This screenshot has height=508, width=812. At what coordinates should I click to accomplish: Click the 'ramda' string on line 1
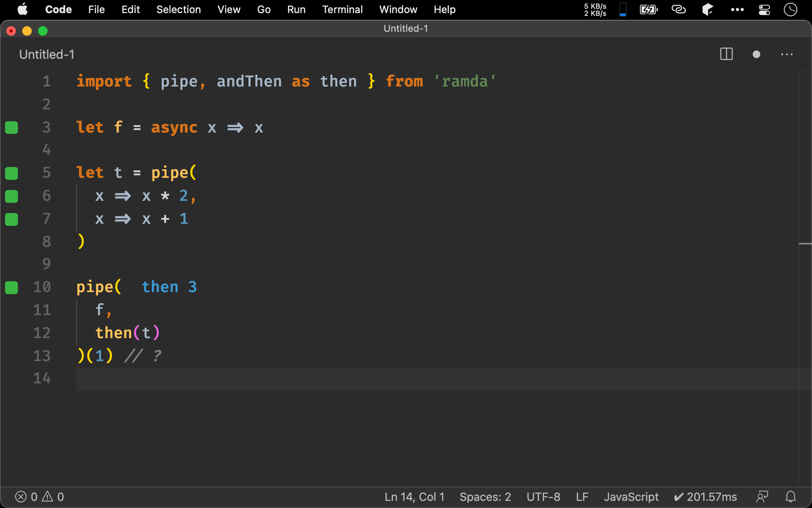(x=465, y=81)
